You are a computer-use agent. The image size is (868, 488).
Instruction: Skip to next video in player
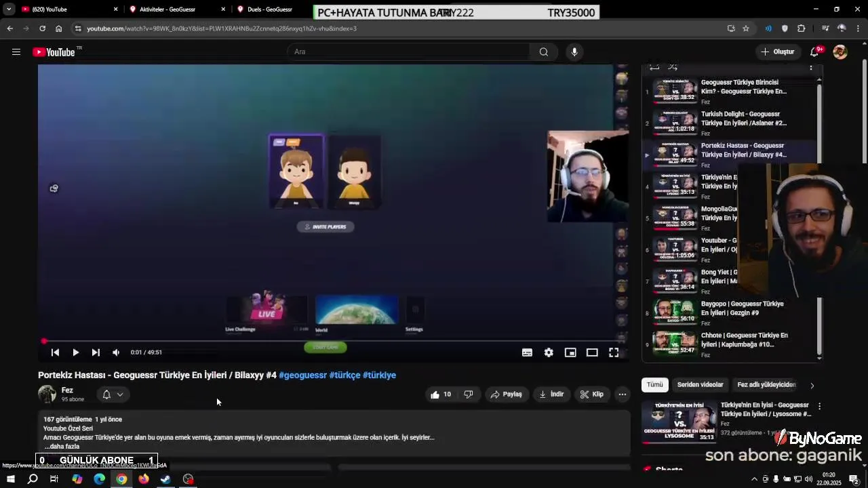(x=96, y=352)
